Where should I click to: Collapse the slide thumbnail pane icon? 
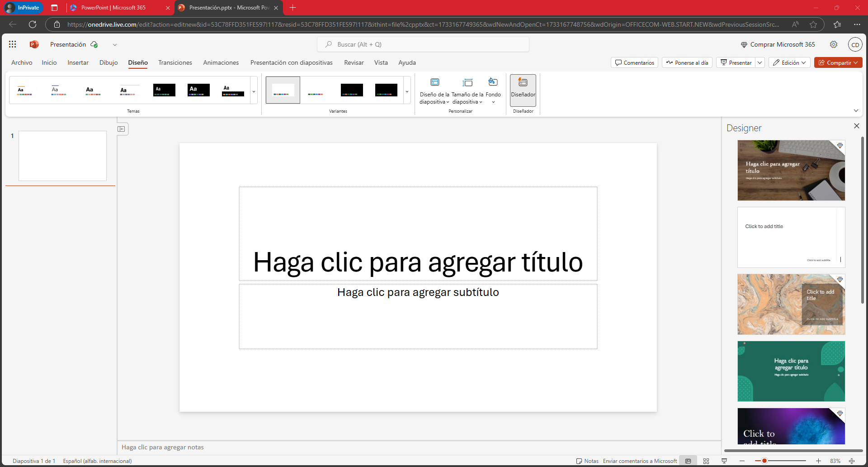click(122, 129)
